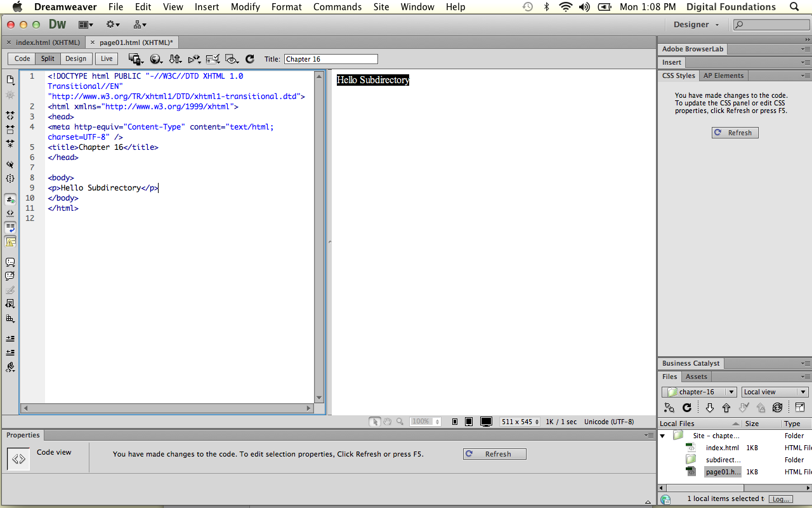The width and height of the screenshot is (812, 508).
Task: Open the Visual Aids eye icon
Action: (x=232, y=58)
